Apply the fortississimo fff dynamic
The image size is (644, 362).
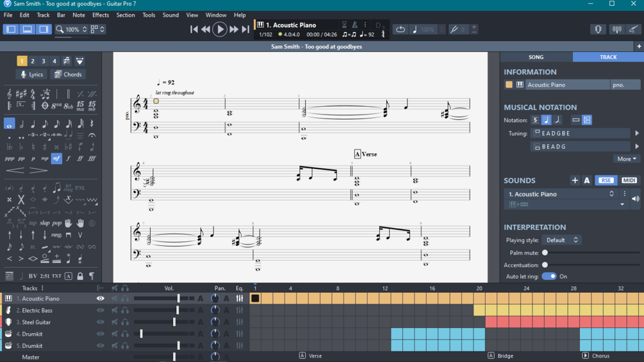click(x=92, y=158)
